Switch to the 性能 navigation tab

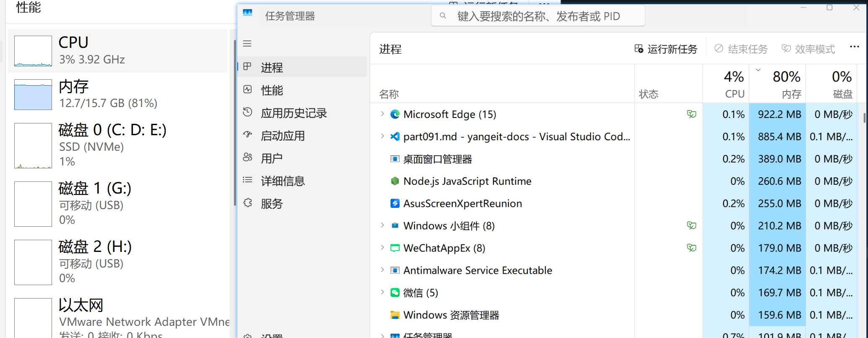pyautogui.click(x=302, y=89)
